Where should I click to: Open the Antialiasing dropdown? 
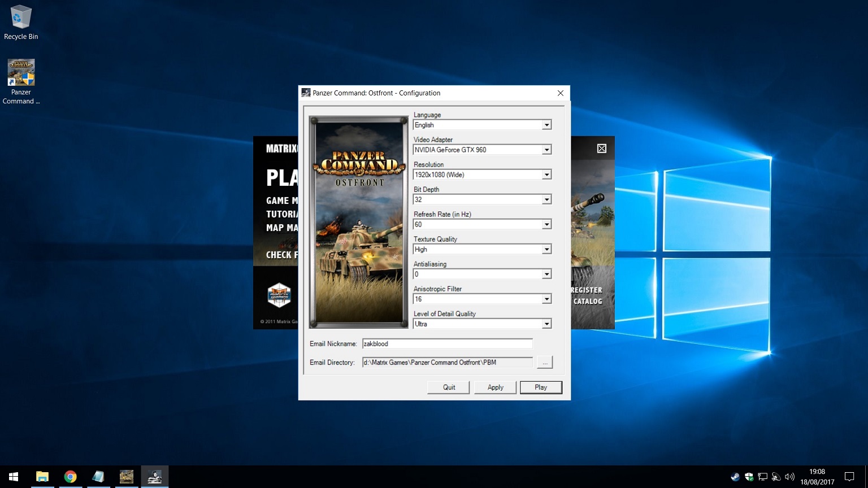pyautogui.click(x=546, y=274)
